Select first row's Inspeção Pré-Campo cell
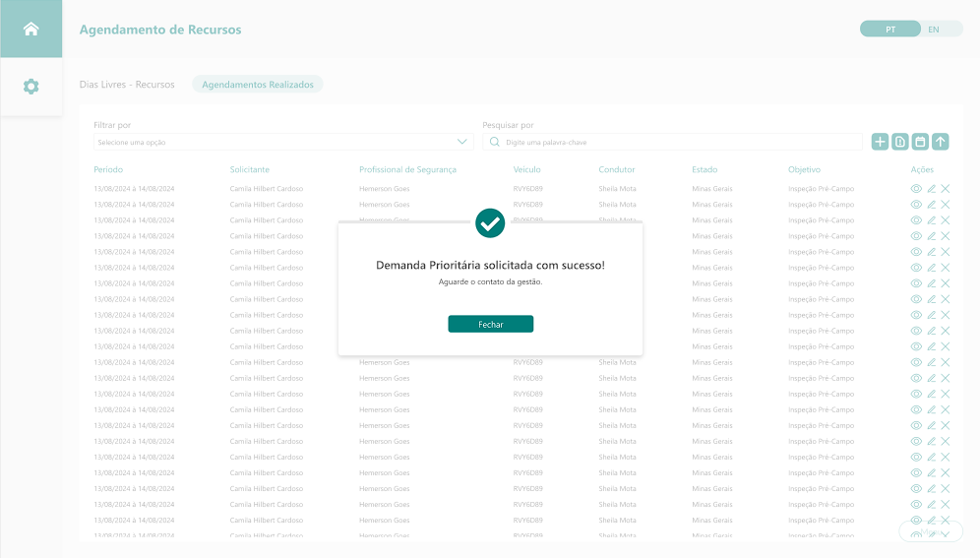Image resolution: width=980 pixels, height=558 pixels. point(821,189)
